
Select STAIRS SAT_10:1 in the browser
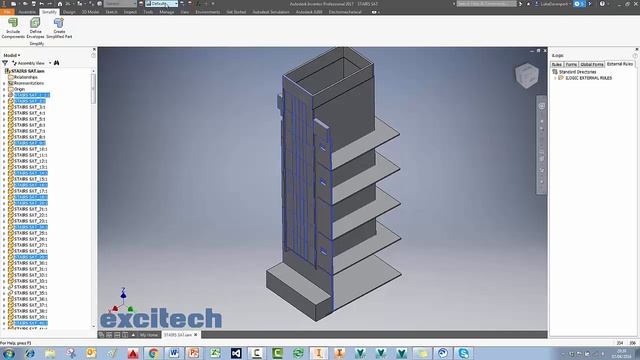coord(31,149)
